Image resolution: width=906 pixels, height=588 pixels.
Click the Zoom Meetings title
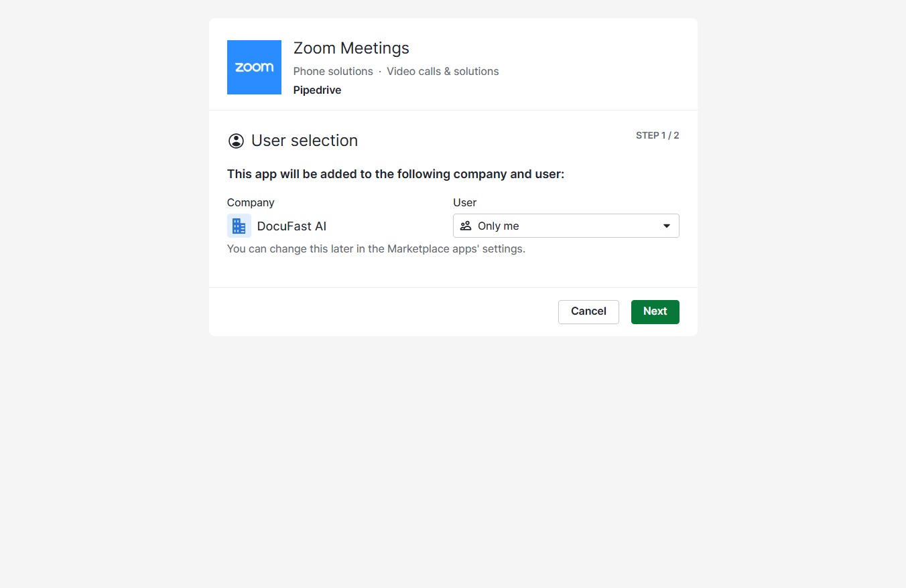351,48
